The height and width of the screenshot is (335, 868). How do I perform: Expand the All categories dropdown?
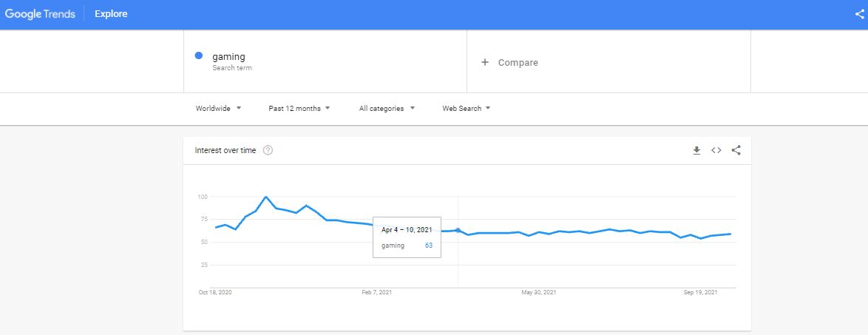click(x=387, y=109)
